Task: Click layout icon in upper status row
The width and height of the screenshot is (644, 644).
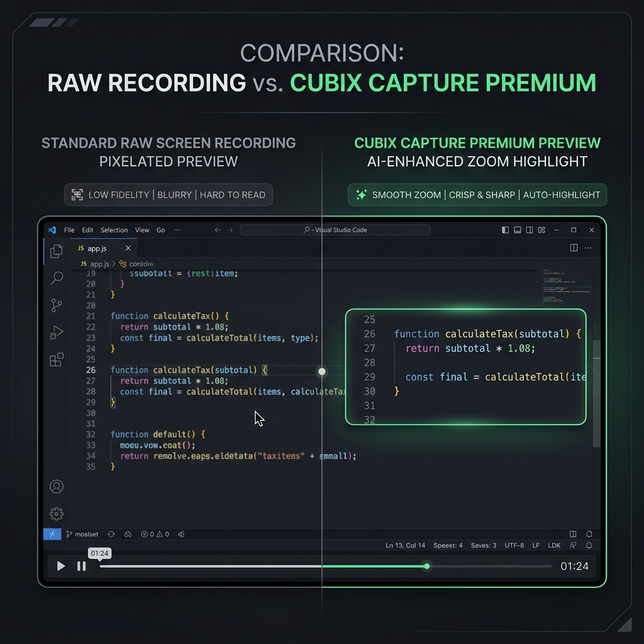Action: coord(573,534)
